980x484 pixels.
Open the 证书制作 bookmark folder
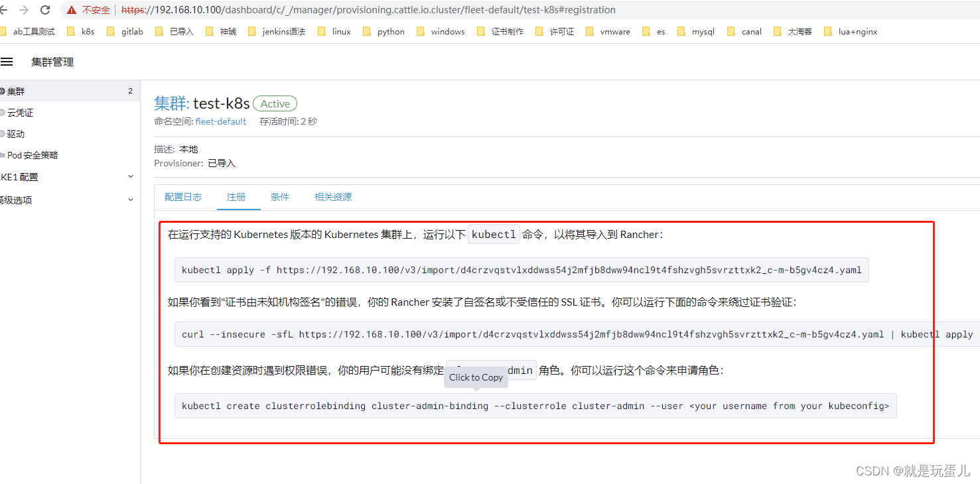500,31
